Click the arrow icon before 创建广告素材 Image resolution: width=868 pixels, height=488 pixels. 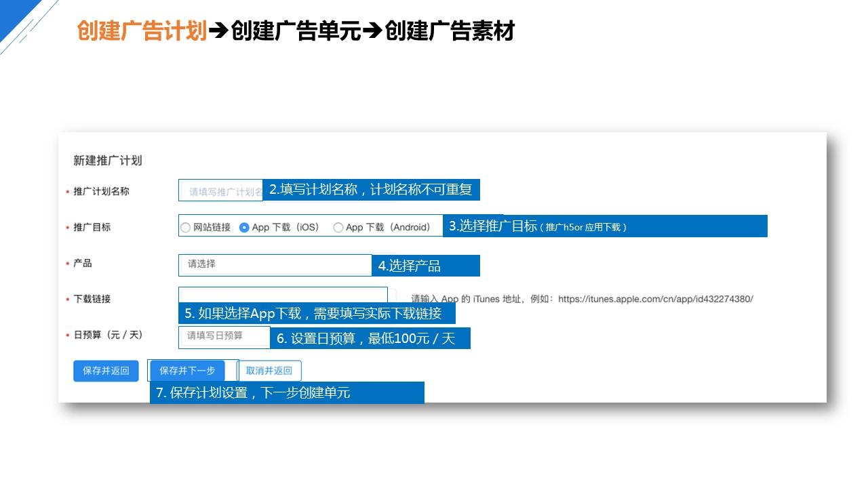(372, 31)
